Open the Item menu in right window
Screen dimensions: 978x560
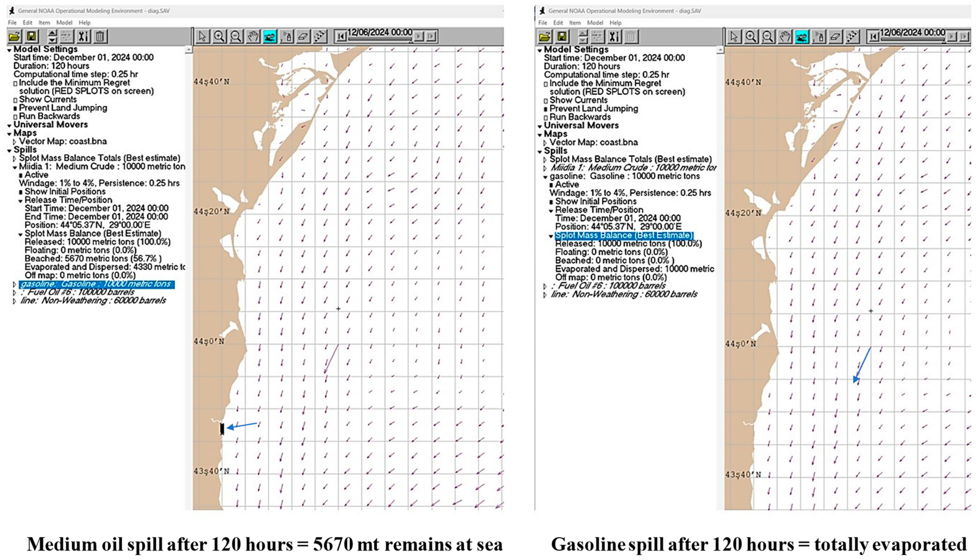[575, 23]
